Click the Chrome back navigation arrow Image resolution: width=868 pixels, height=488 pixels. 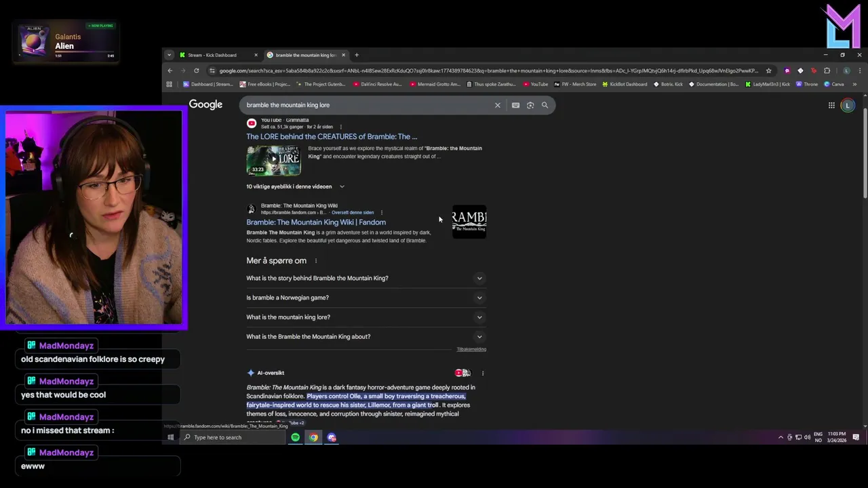click(x=170, y=70)
